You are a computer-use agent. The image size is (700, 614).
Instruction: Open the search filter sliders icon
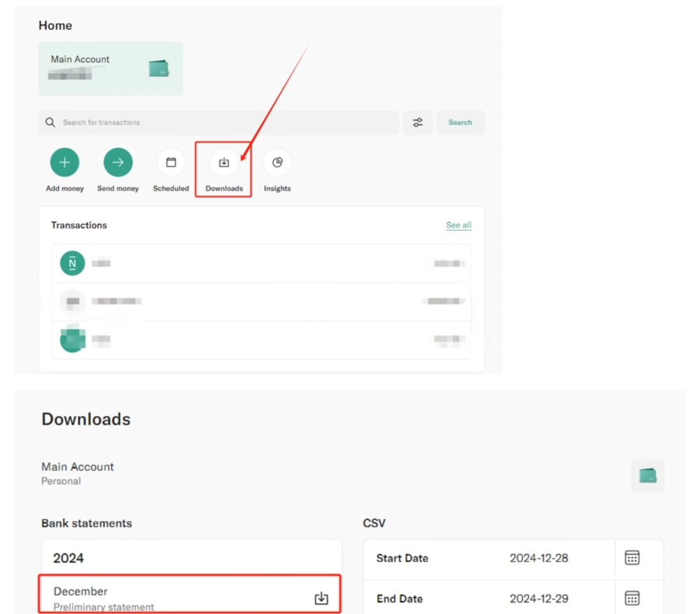pyautogui.click(x=417, y=123)
